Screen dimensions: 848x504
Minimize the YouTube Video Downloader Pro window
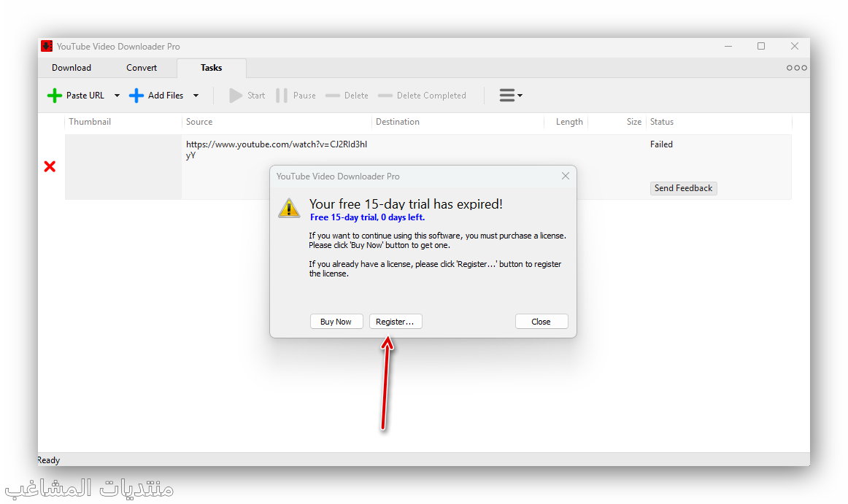[728, 47]
